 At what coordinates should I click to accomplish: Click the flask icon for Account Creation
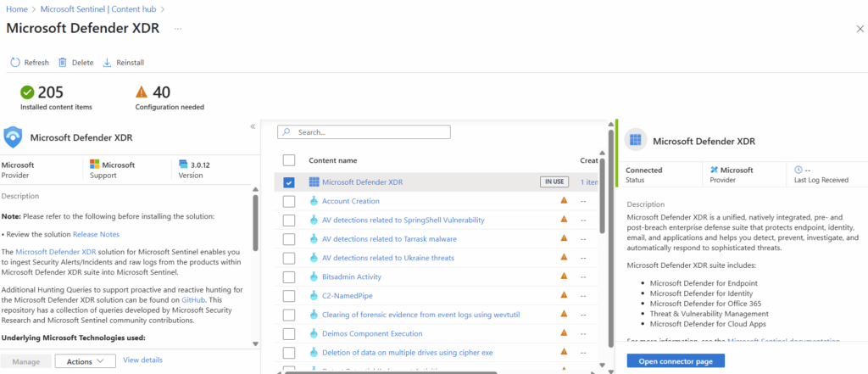tap(314, 201)
